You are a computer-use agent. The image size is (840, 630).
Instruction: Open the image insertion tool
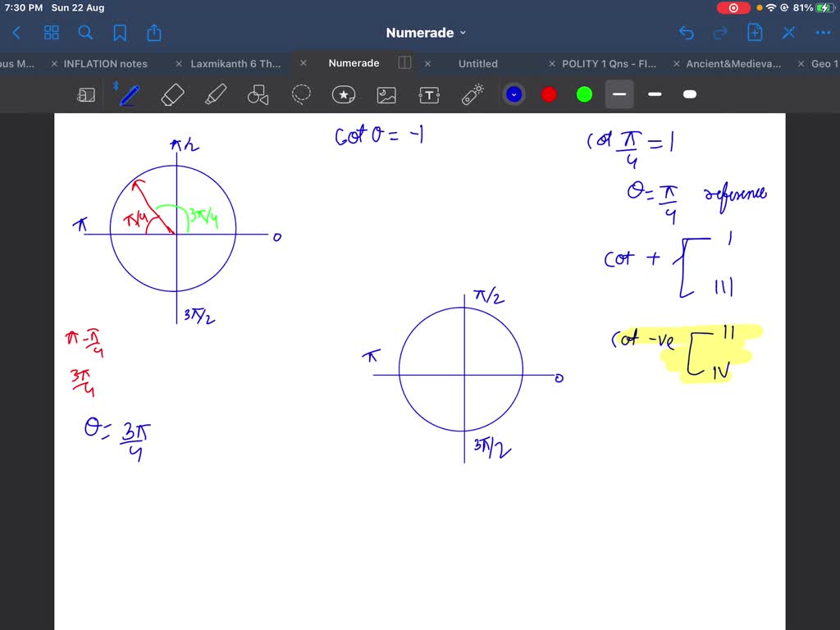[386, 94]
